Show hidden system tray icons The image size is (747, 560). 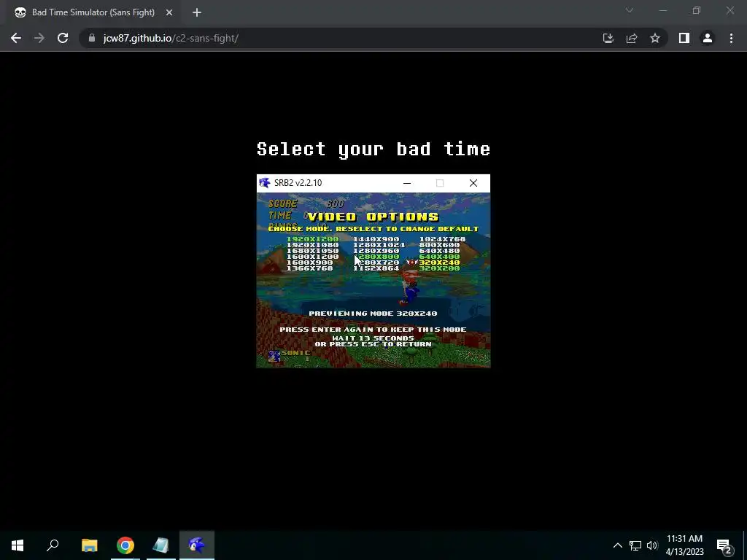[617, 545]
